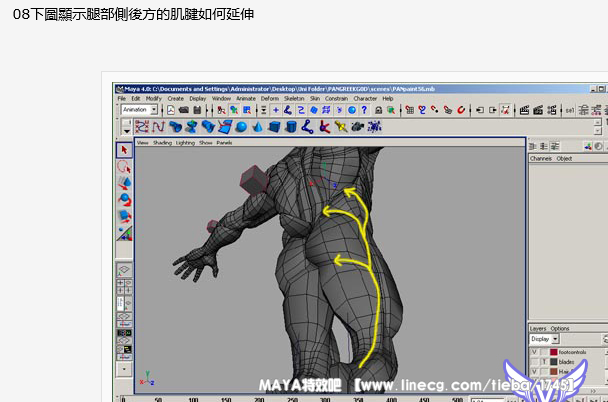Activate the Move tool in toolbox
608x402 pixels.
pyautogui.click(x=125, y=183)
